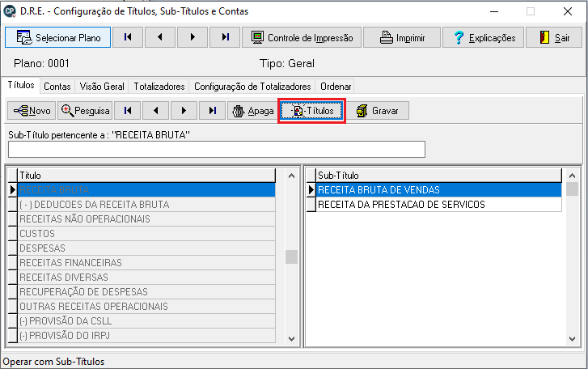
Task: Open Controle de Impressão
Action: coord(302,37)
